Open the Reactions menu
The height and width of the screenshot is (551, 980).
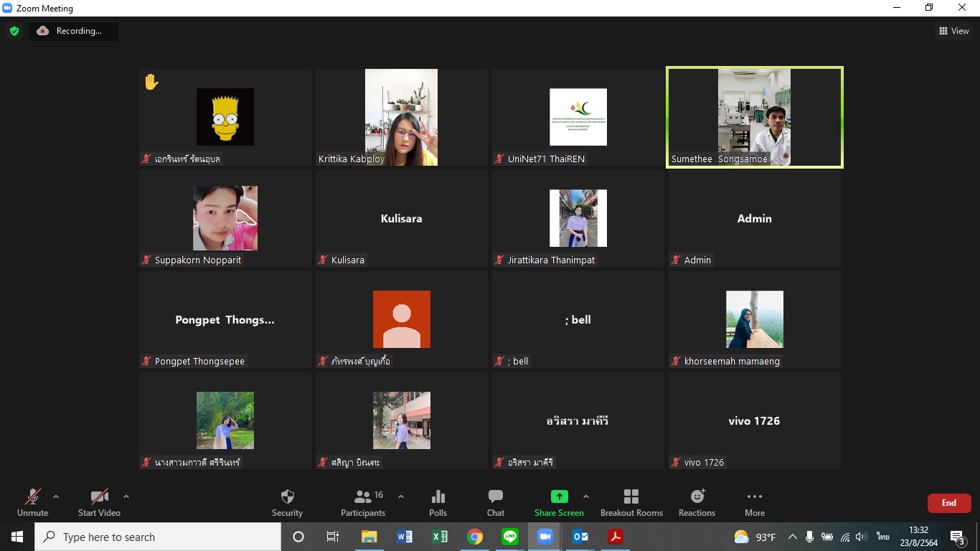pyautogui.click(x=697, y=502)
